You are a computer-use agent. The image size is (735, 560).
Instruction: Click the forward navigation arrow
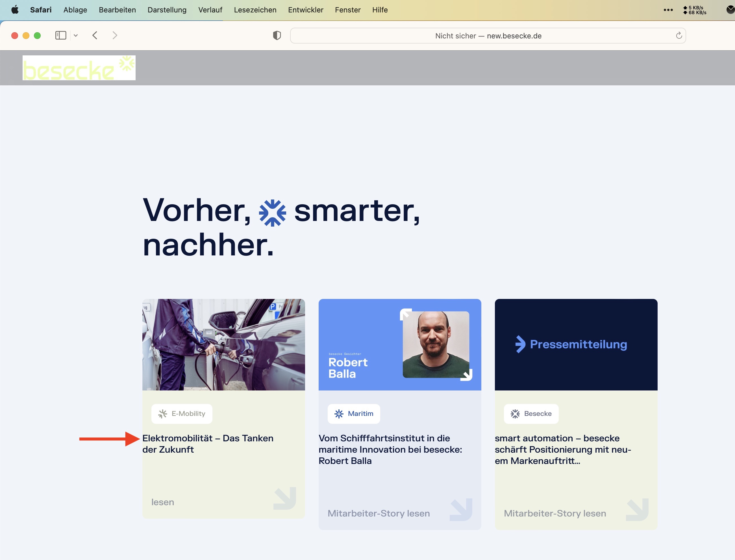click(x=115, y=35)
